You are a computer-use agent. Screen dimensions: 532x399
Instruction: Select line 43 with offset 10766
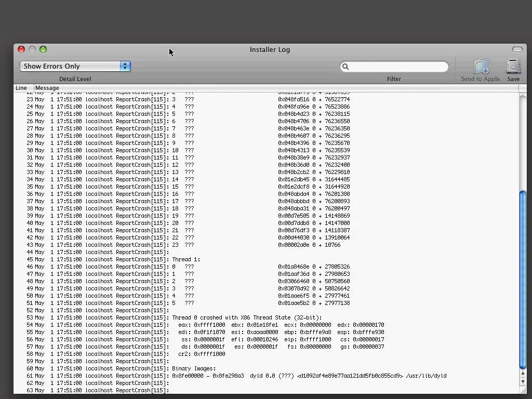tap(266, 245)
